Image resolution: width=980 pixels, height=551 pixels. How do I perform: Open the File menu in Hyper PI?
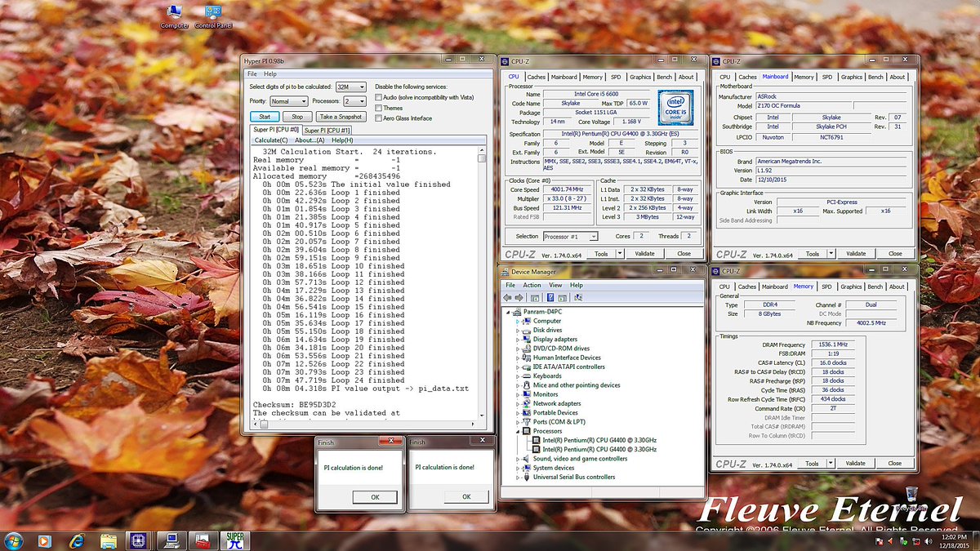[253, 73]
